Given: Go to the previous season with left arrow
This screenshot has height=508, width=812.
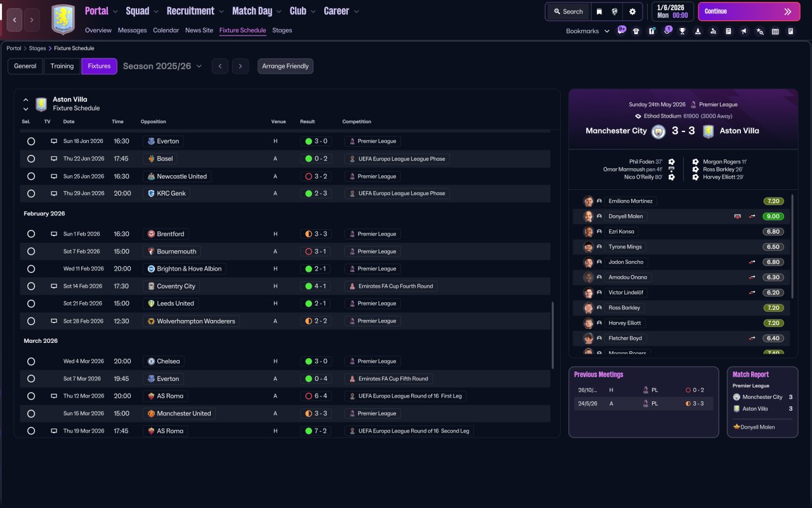Looking at the screenshot, I should tap(220, 66).
